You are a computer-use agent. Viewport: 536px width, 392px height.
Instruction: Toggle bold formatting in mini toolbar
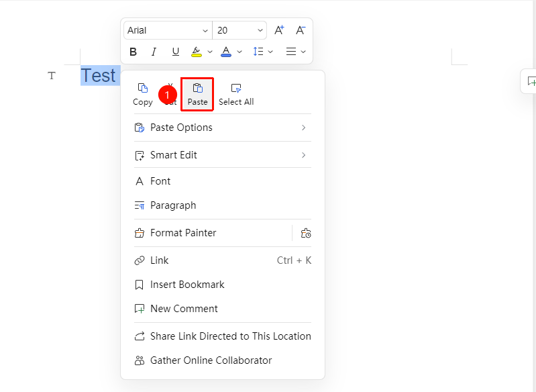coord(133,52)
